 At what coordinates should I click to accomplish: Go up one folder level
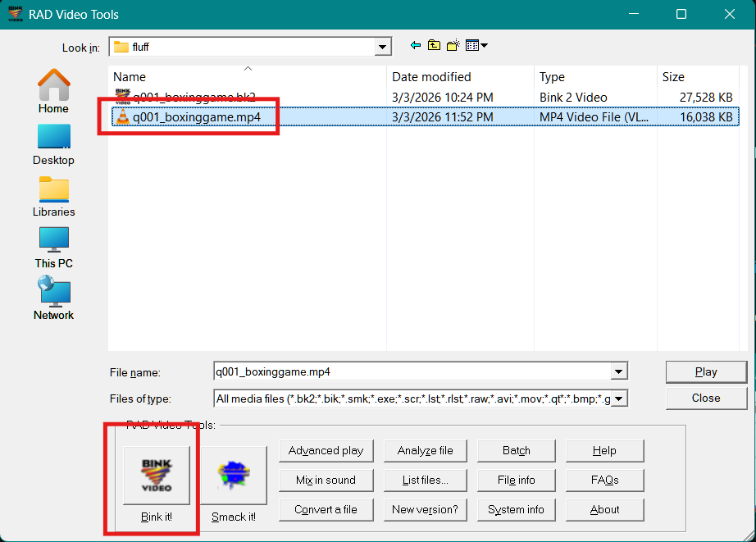[x=434, y=45]
